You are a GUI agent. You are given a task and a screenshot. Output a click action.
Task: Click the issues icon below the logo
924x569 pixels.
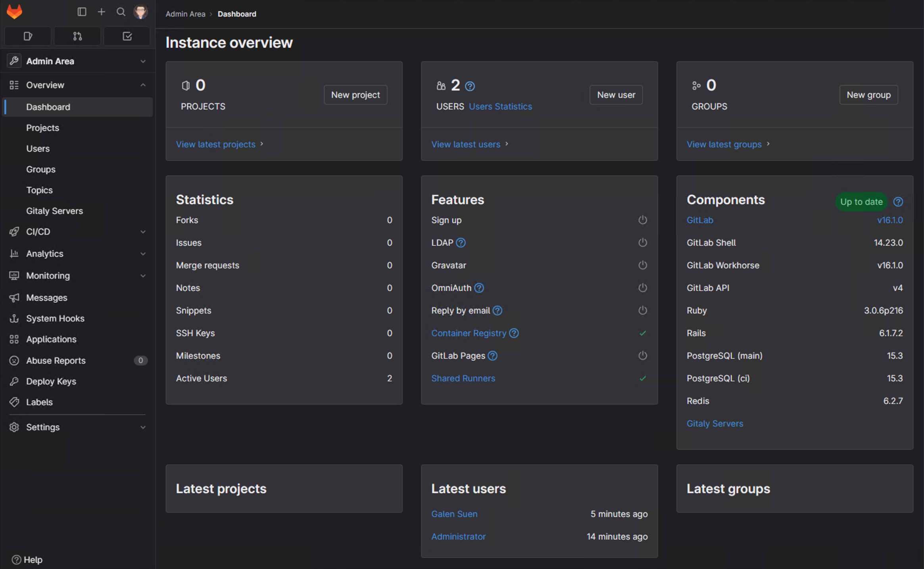pyautogui.click(x=27, y=36)
